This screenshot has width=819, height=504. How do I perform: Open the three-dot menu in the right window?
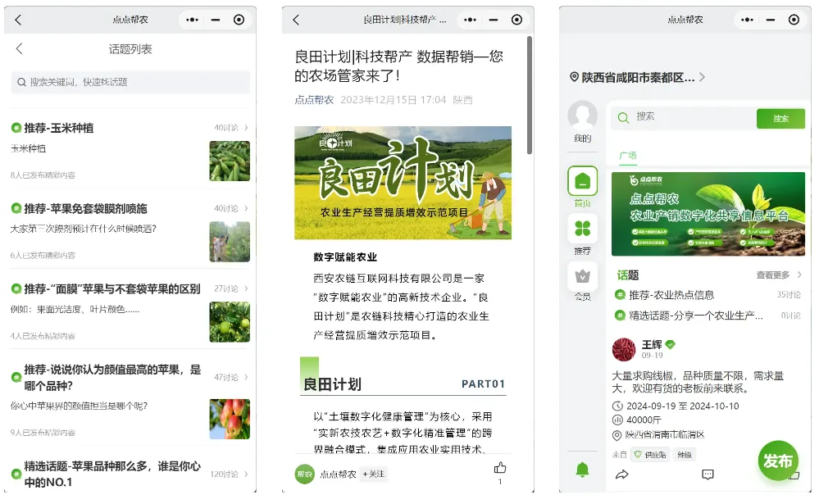click(747, 20)
